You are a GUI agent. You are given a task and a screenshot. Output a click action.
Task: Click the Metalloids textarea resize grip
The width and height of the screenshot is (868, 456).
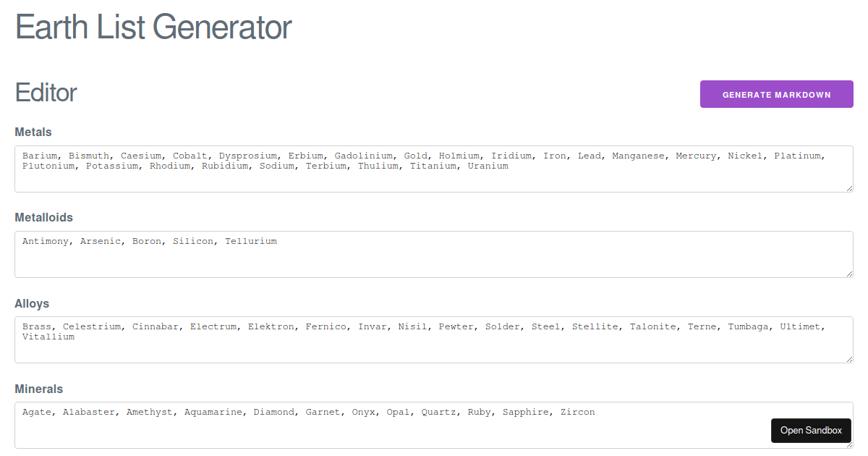click(848, 273)
